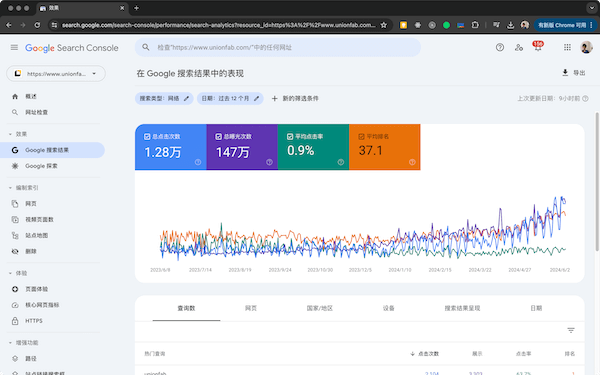
Task: Click help icon on impressions card
Action: tap(269, 162)
